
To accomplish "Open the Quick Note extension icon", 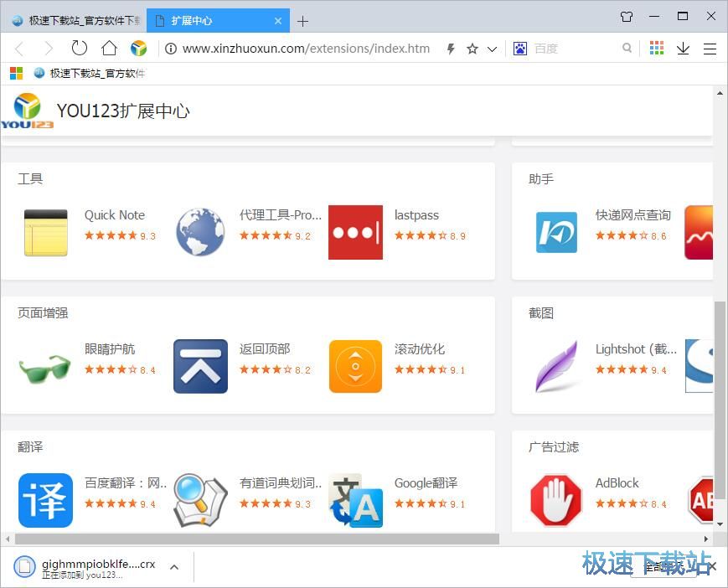I will click(45, 233).
